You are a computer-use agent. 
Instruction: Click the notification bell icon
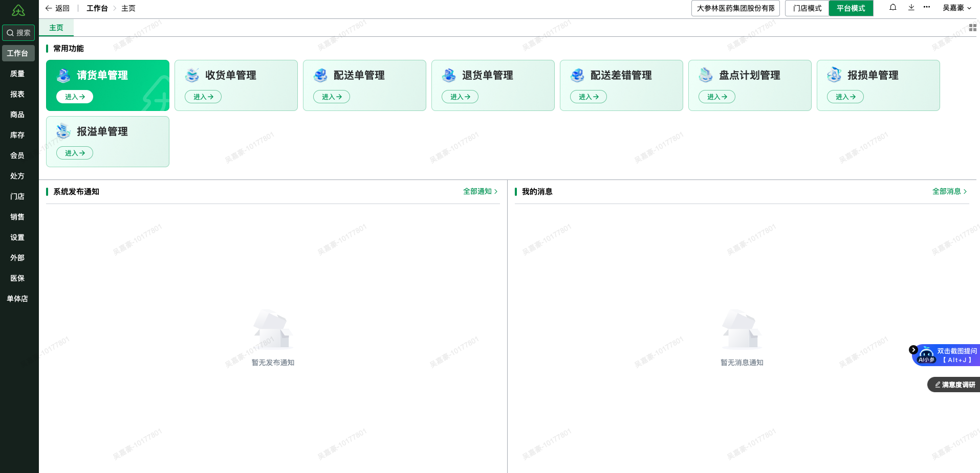tap(892, 8)
